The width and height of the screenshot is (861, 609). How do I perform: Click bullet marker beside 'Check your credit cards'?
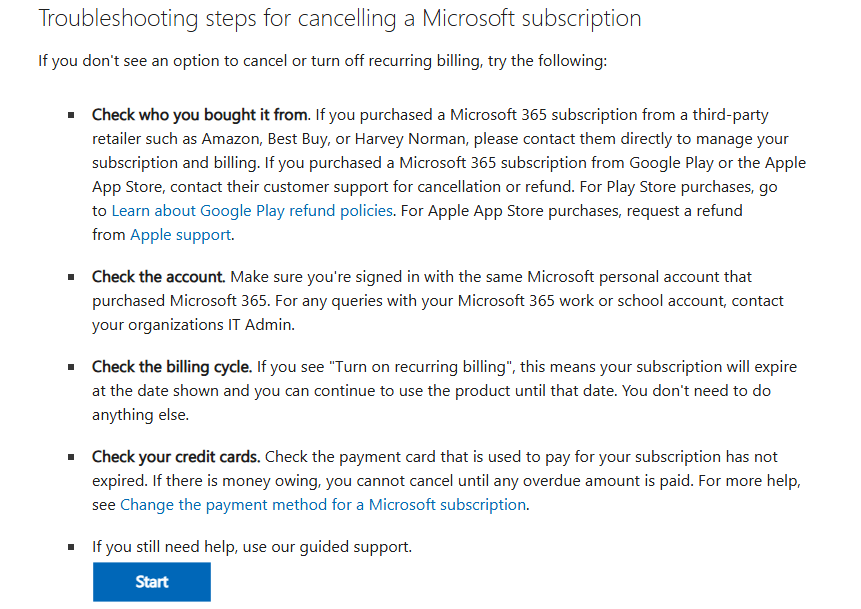(71, 457)
